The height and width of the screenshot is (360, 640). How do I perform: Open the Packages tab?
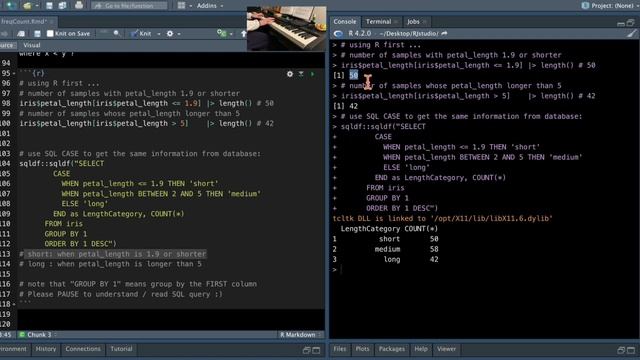click(x=391, y=349)
